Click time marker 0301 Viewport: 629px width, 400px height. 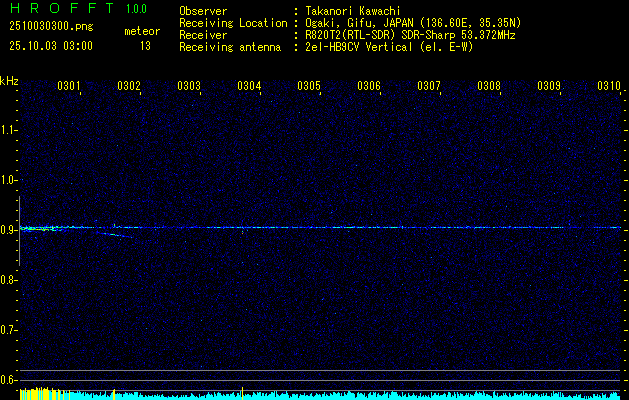(x=69, y=85)
